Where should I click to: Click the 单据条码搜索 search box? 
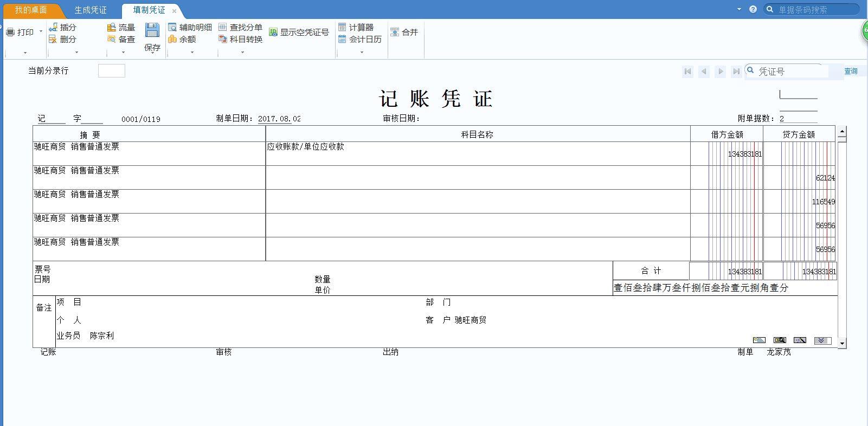click(x=812, y=9)
